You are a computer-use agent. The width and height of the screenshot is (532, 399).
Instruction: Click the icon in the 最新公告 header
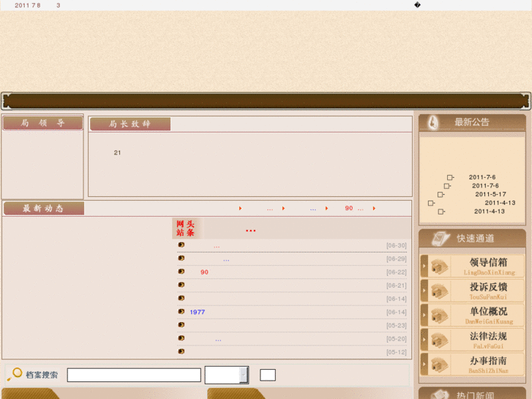coord(433,122)
